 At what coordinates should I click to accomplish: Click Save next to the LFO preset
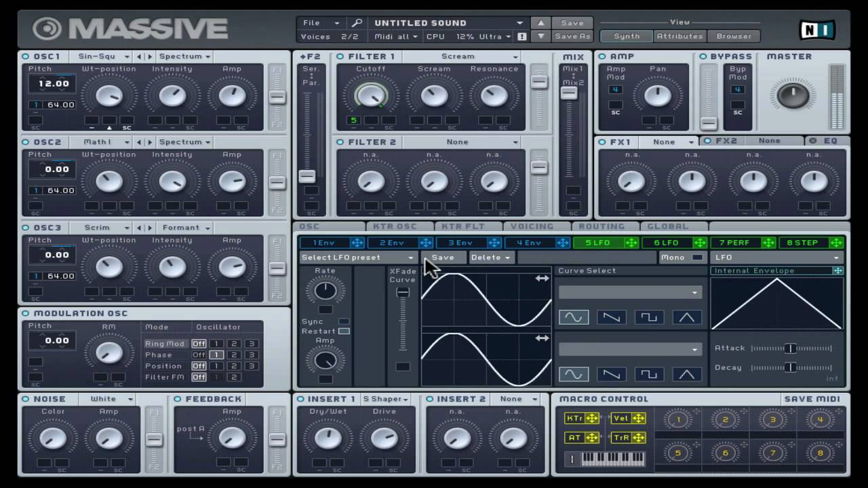pyautogui.click(x=443, y=258)
